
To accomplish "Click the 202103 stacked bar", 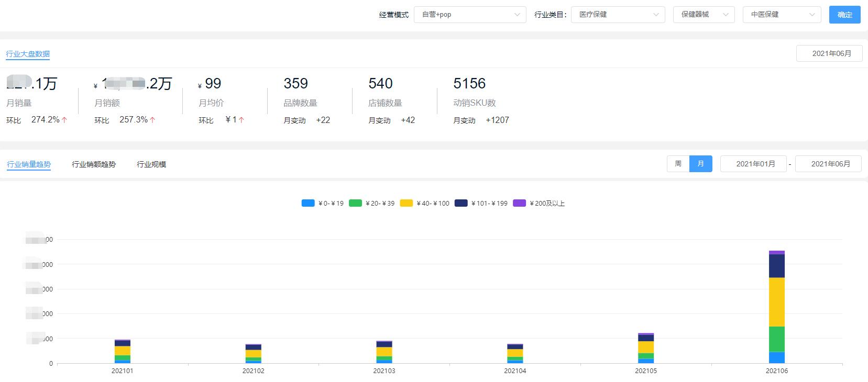I will pyautogui.click(x=384, y=352).
